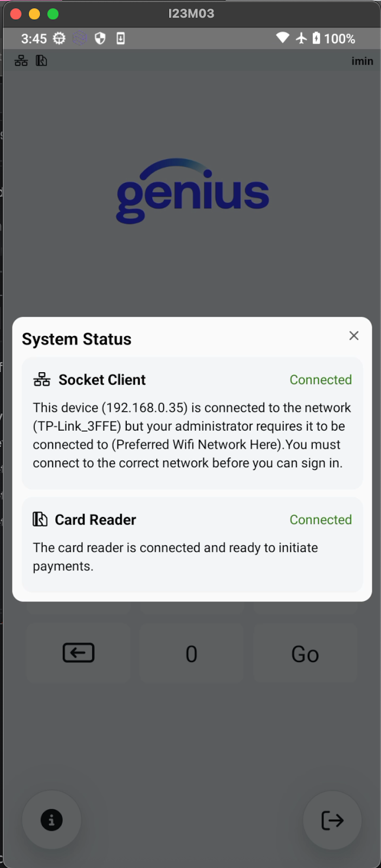Click the settings gear in status bar
The width and height of the screenshot is (381, 868).
[x=59, y=39]
